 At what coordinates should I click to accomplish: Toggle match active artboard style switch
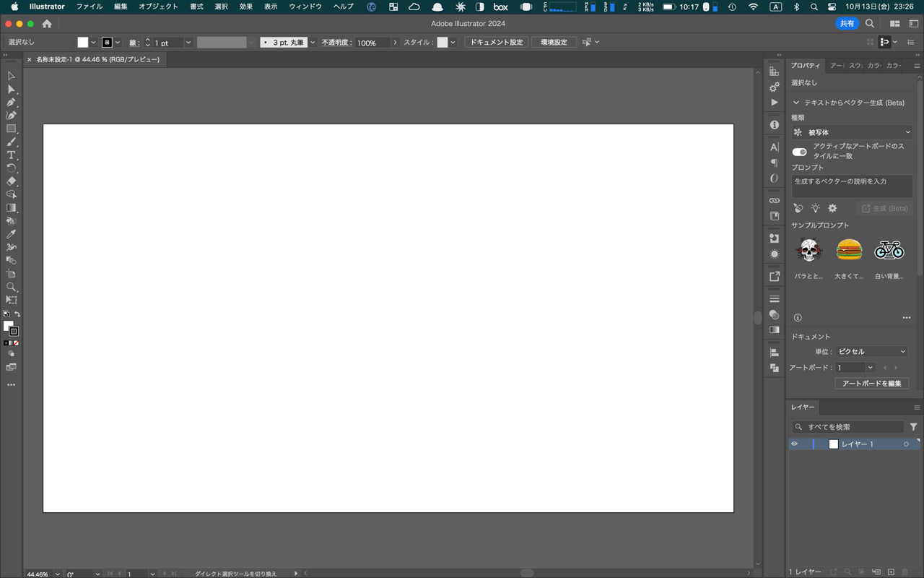799,152
